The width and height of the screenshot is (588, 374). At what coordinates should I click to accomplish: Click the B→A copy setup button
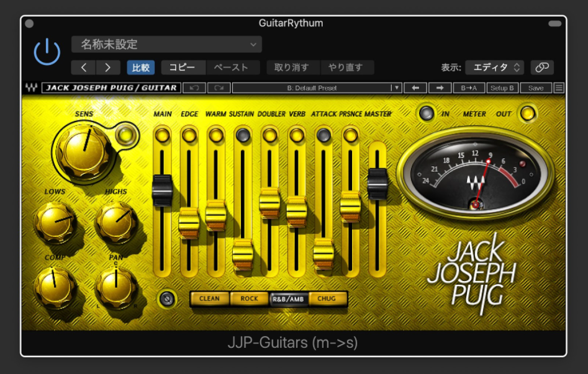pyautogui.click(x=469, y=87)
